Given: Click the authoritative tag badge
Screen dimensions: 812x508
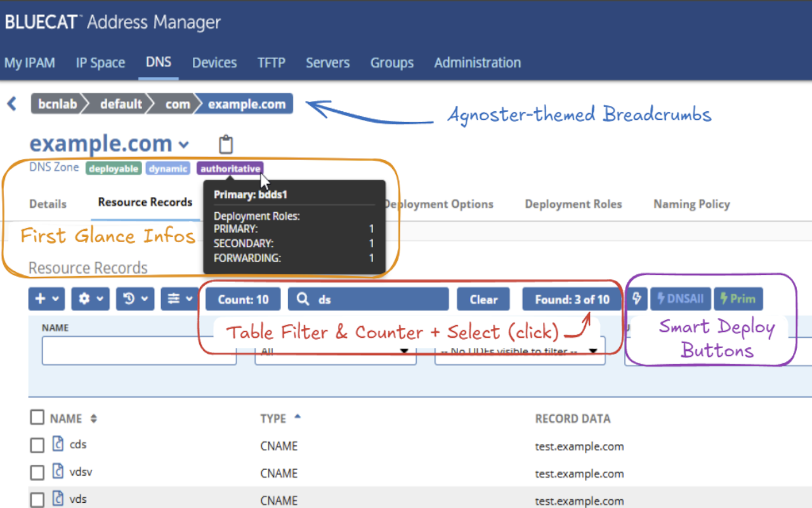Looking at the screenshot, I should point(230,169).
